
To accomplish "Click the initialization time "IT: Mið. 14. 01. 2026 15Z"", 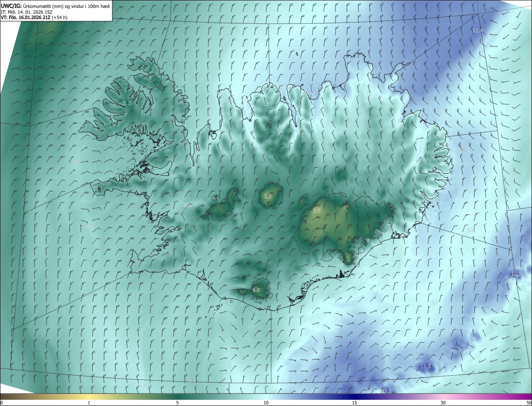I will (27, 12).
